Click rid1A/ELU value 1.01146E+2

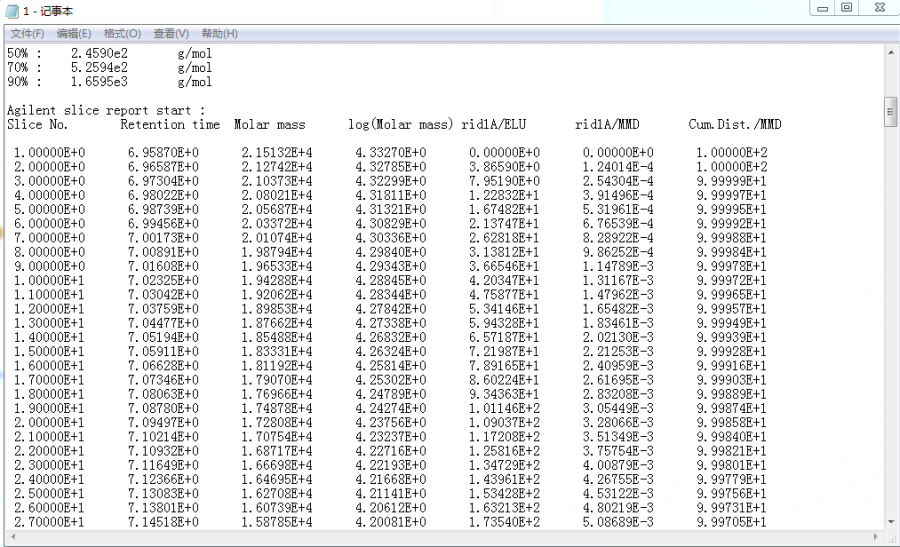tap(504, 409)
